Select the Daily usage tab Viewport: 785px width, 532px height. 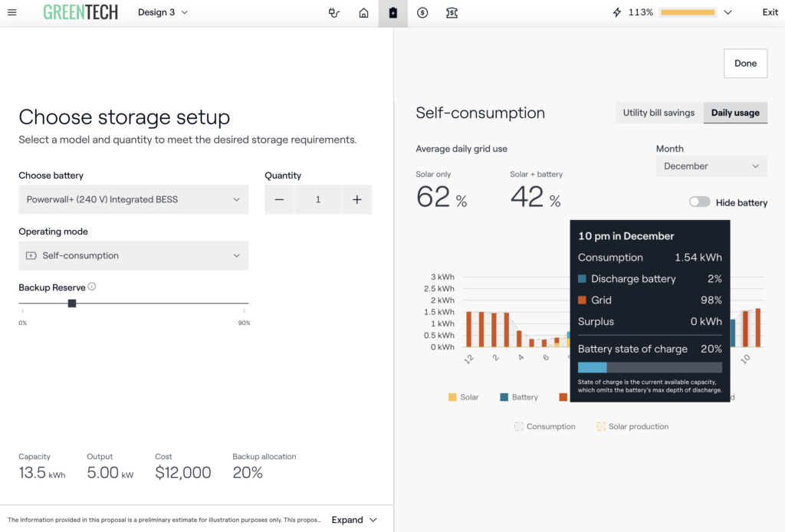pyautogui.click(x=734, y=113)
